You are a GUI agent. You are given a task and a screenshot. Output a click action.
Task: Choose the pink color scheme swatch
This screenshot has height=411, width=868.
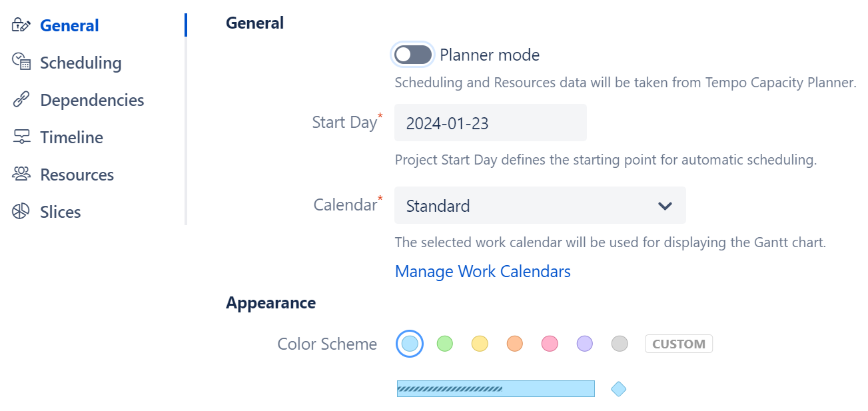point(549,344)
